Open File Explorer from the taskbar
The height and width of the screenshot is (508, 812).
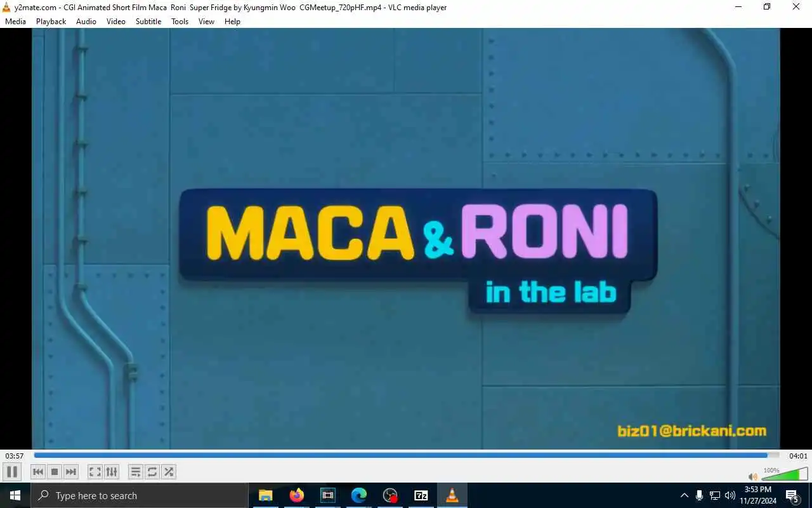pyautogui.click(x=265, y=495)
